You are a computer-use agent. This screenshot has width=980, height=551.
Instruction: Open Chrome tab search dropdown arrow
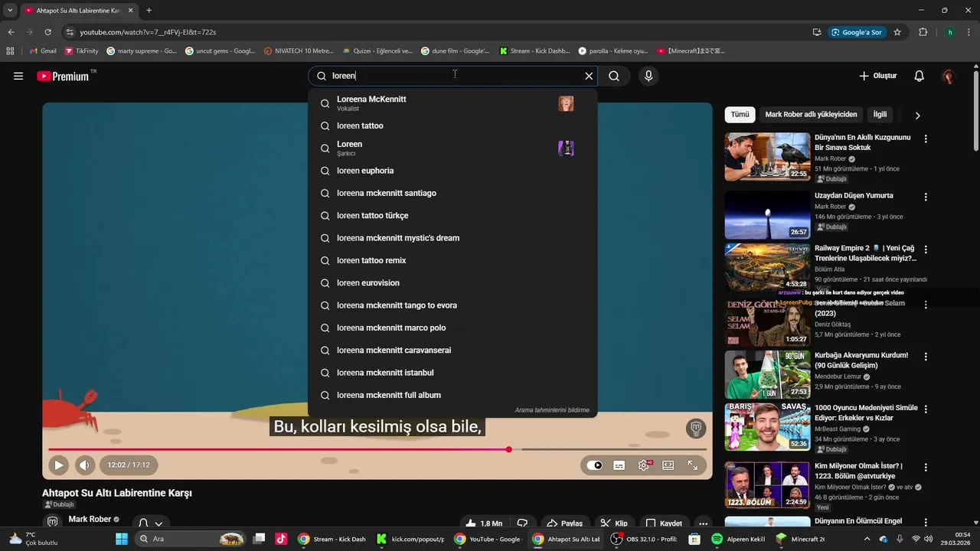pos(10,11)
